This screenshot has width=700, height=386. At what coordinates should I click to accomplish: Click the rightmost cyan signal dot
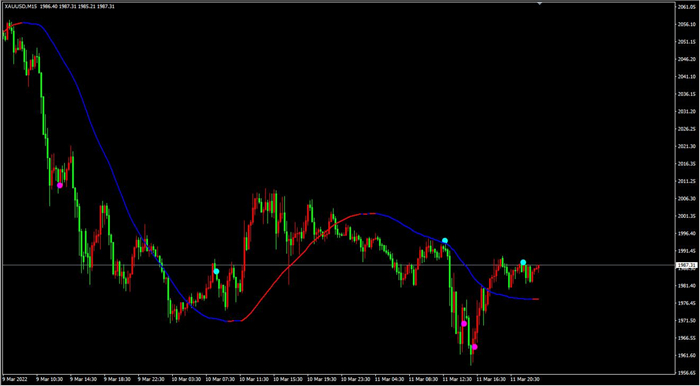click(x=523, y=262)
